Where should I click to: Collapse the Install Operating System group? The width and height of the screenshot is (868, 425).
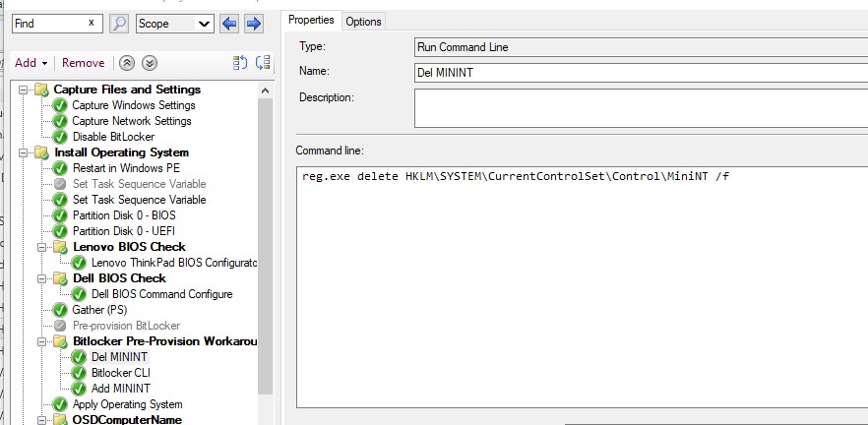[24, 152]
